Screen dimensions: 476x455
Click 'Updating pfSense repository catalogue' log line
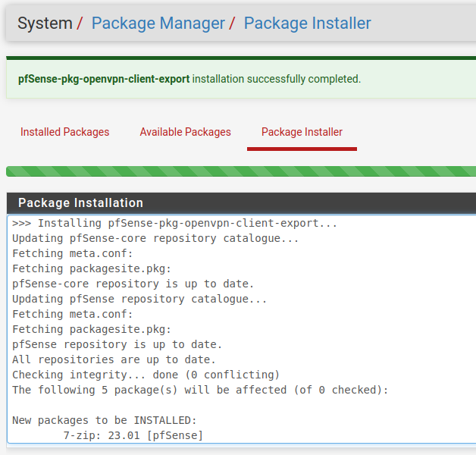pos(139,300)
